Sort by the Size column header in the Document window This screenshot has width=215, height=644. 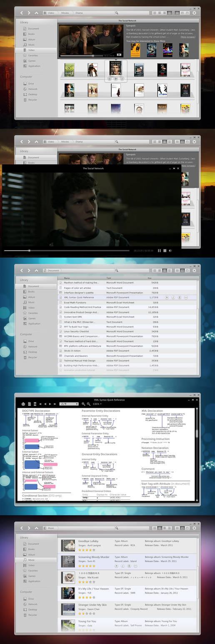(150, 278)
